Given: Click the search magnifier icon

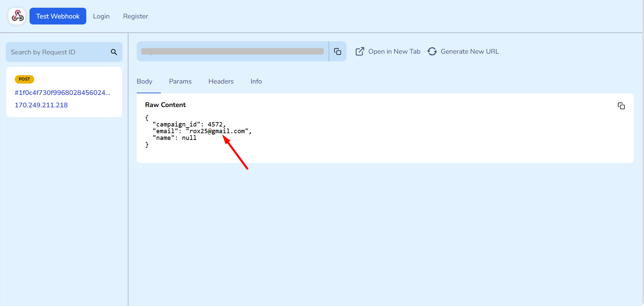Looking at the screenshot, I should (114, 52).
